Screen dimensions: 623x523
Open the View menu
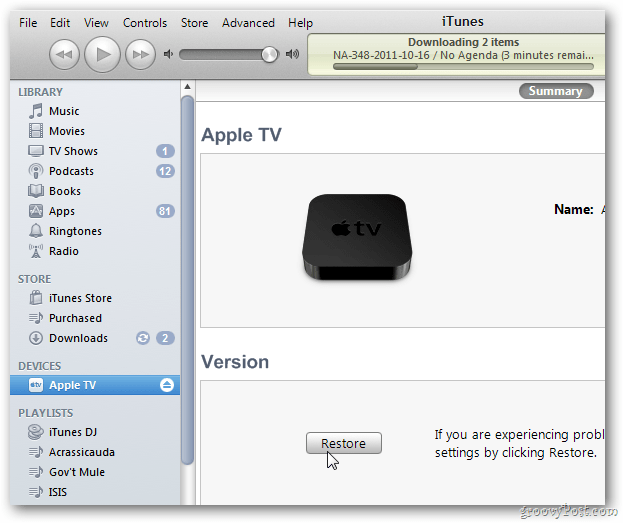pos(96,23)
